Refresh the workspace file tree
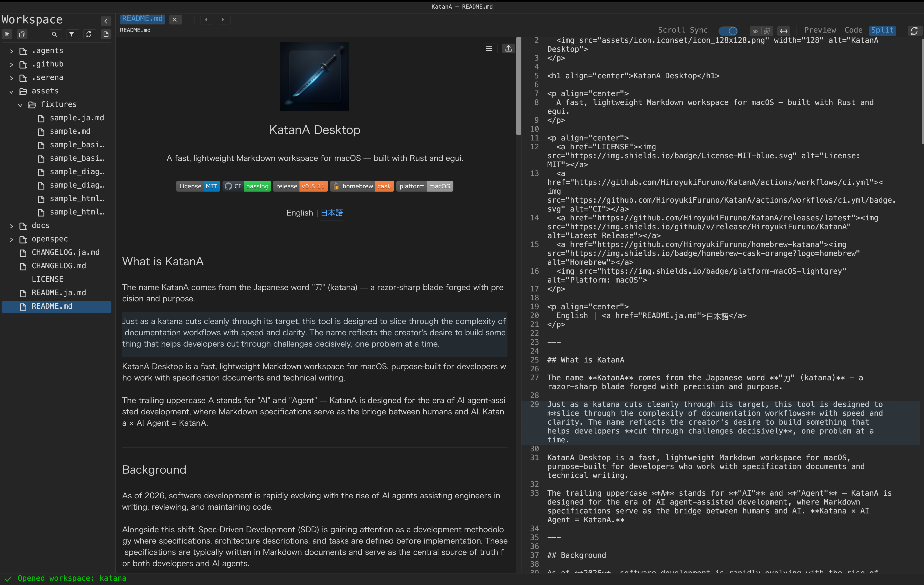This screenshot has height=585, width=924. tap(89, 34)
